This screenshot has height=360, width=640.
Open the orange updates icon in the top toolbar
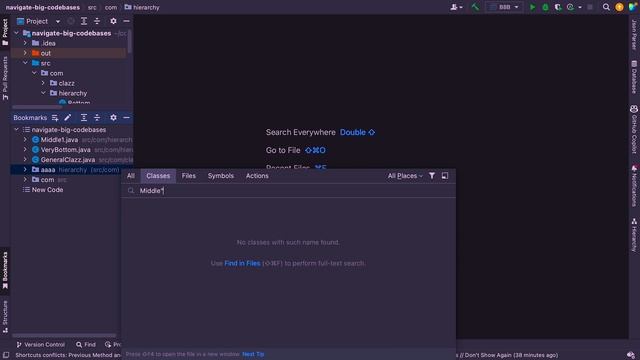(x=619, y=7)
